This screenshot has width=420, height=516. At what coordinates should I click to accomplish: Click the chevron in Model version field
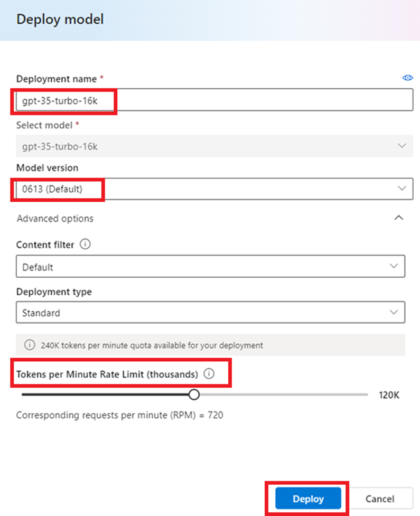pos(402,188)
